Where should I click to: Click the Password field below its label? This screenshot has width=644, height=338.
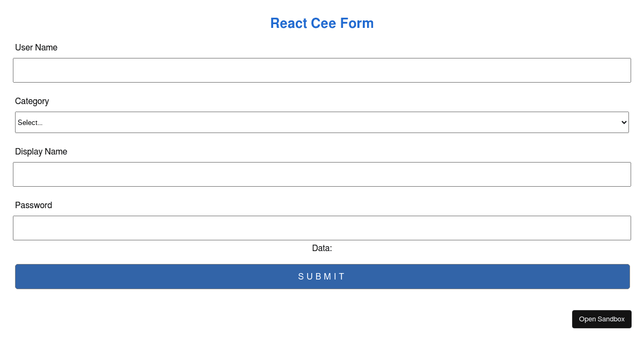[x=322, y=227]
